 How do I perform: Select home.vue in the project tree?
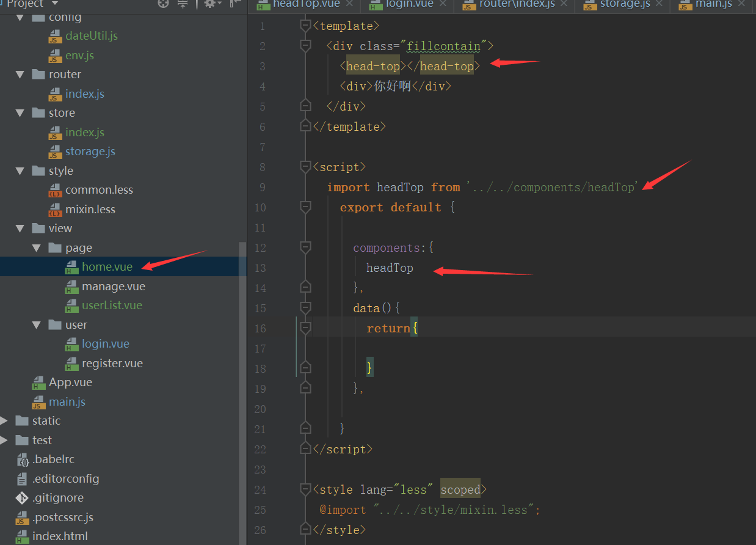[x=107, y=267]
